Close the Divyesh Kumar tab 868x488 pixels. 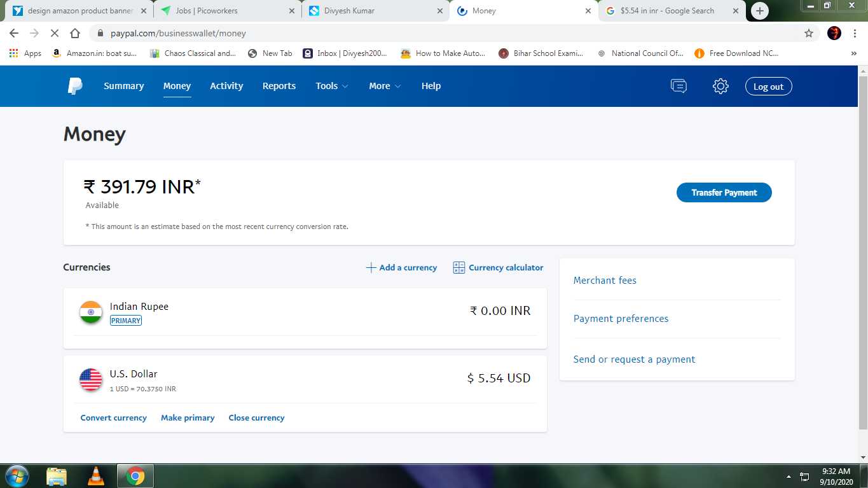(440, 11)
